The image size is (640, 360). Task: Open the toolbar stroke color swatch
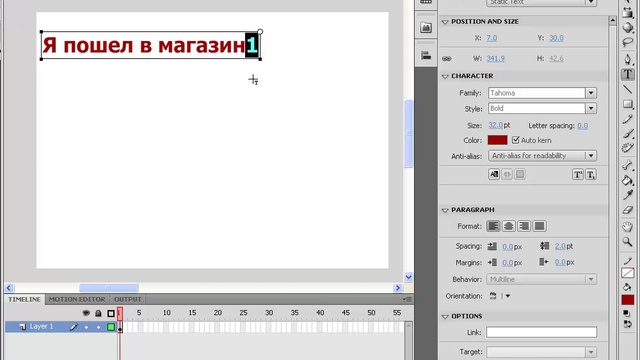click(x=627, y=273)
